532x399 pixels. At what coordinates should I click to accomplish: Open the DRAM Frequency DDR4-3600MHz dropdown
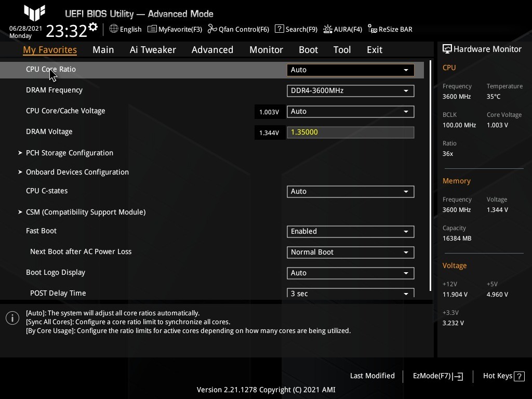[x=350, y=90]
